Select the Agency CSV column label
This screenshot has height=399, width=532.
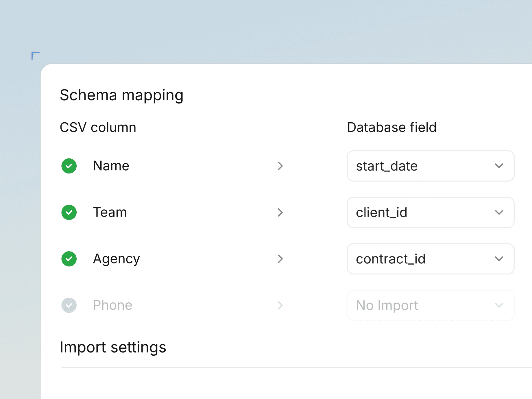tap(117, 259)
